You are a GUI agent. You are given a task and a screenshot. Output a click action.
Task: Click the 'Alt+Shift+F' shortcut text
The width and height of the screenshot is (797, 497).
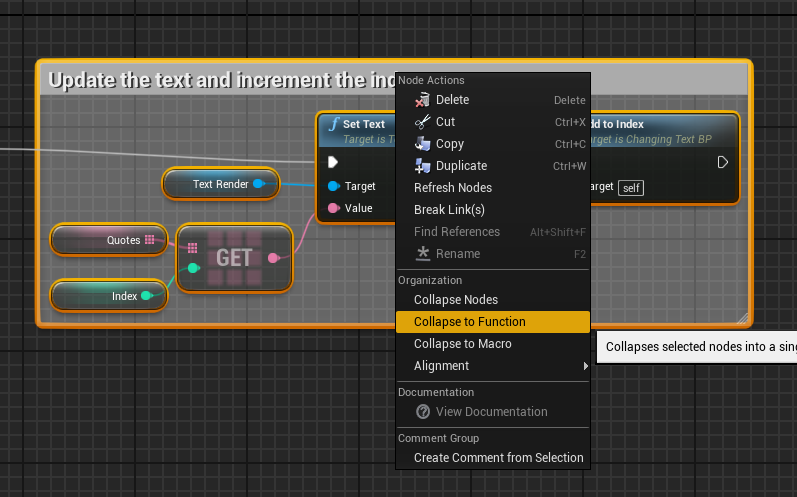(x=558, y=232)
